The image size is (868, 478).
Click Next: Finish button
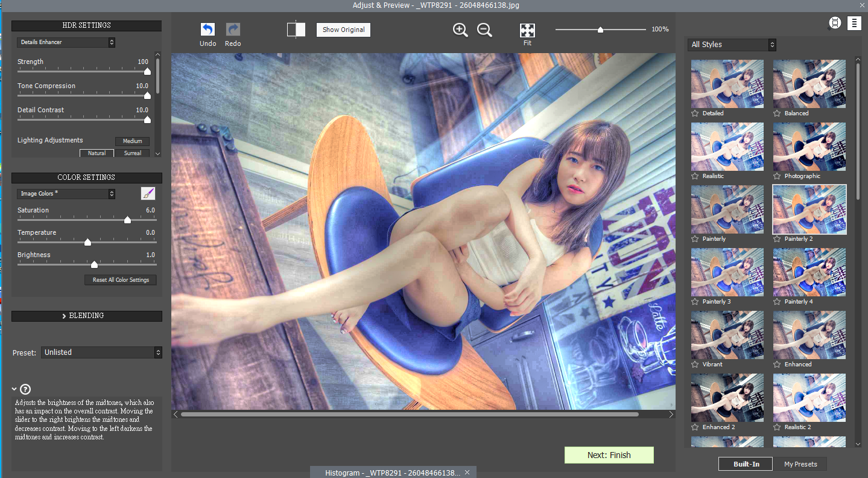point(609,455)
